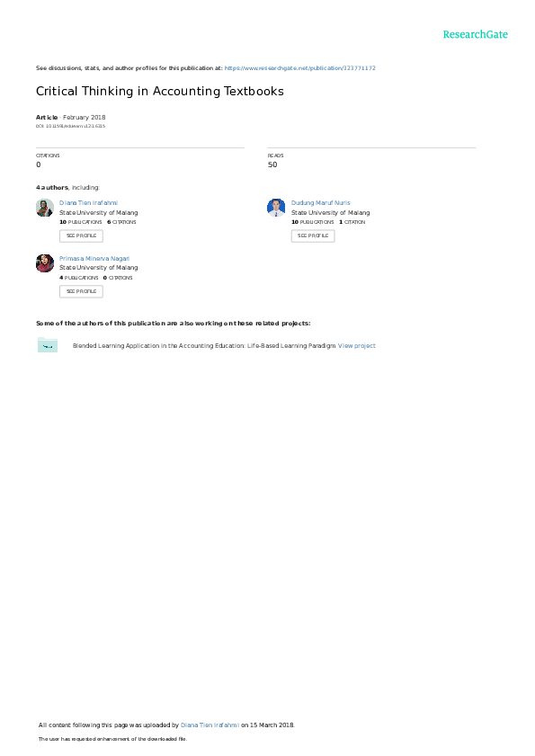Click SEE PROFILE button under Primasa Minerva Nagari
This screenshot has width=535, height=756.
tap(81, 291)
